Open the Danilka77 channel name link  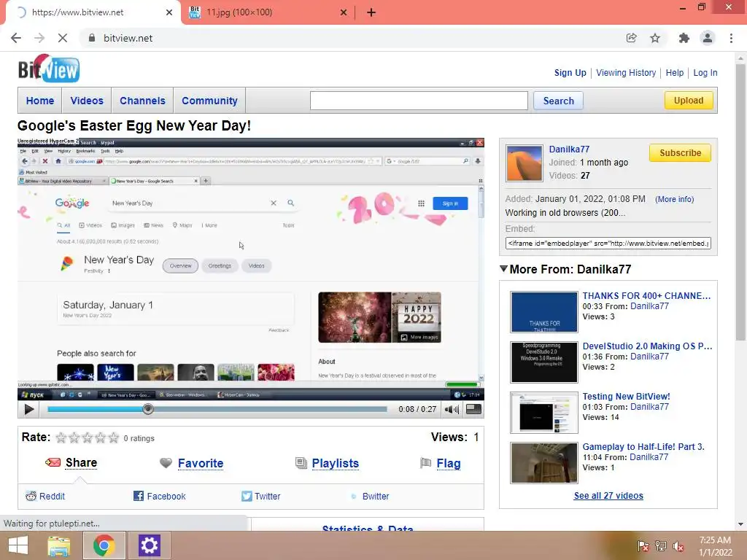569,149
